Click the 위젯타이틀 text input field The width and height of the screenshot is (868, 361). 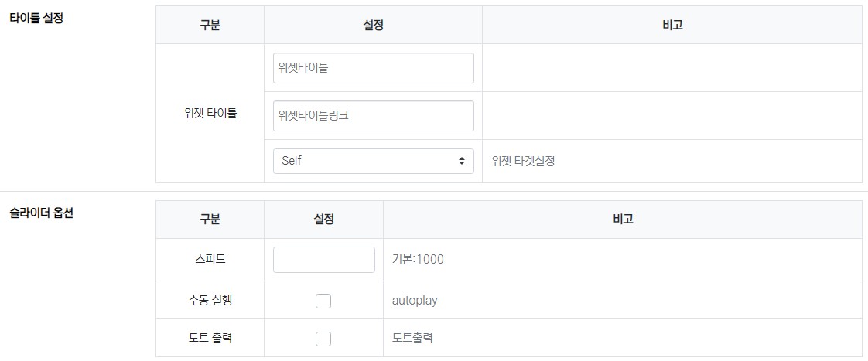coord(373,68)
